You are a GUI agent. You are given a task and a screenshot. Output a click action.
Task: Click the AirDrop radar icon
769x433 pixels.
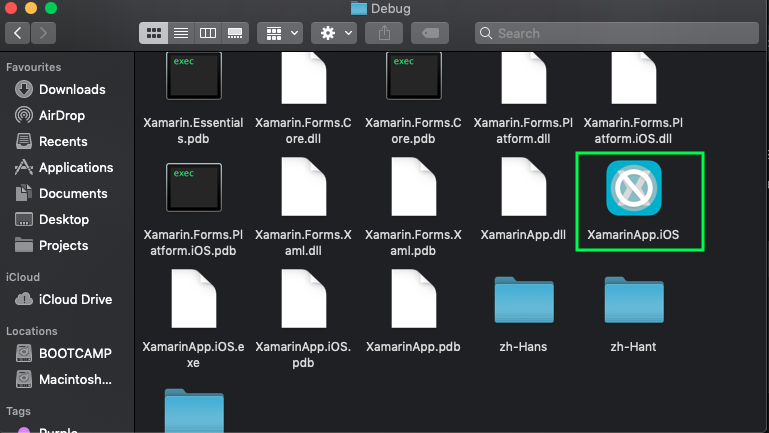(x=24, y=115)
